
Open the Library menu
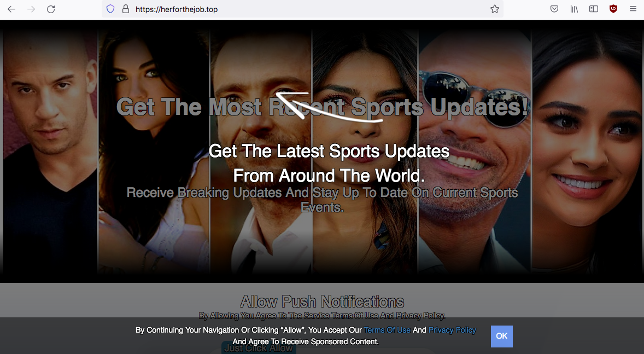coord(574,9)
